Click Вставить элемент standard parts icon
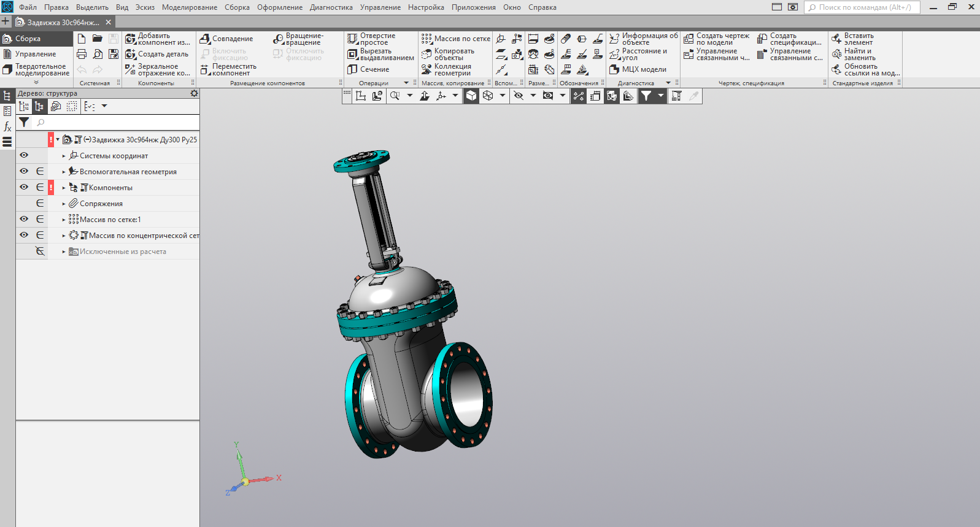980x527 pixels. tap(836, 39)
